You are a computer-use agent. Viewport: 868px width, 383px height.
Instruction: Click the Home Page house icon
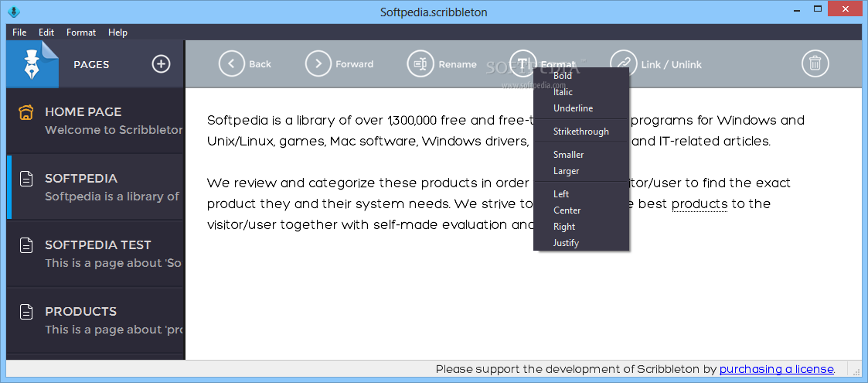pos(26,112)
